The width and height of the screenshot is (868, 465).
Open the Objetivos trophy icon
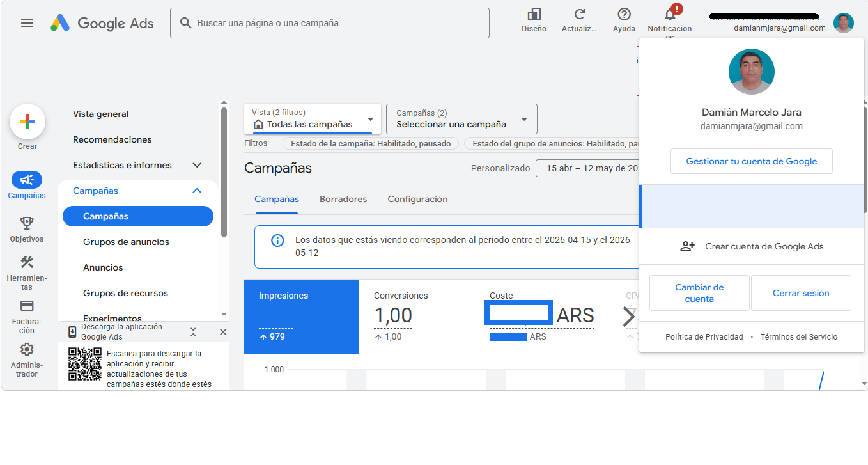click(27, 223)
